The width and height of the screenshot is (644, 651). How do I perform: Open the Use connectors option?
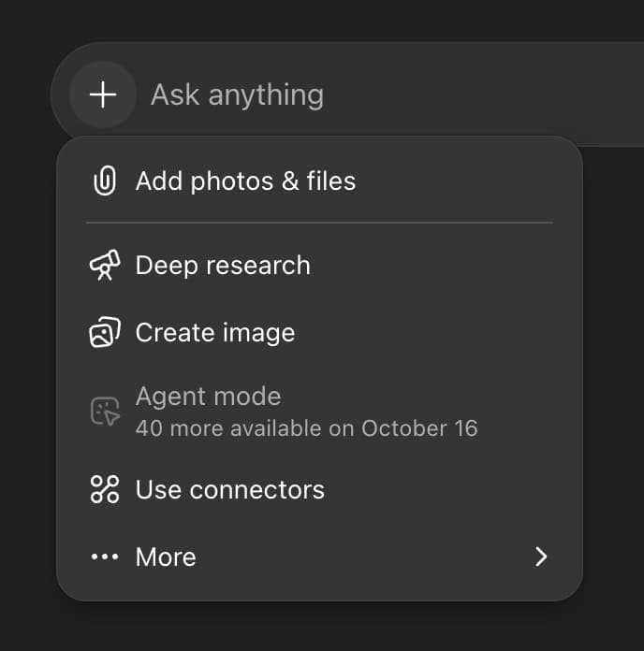(x=230, y=489)
